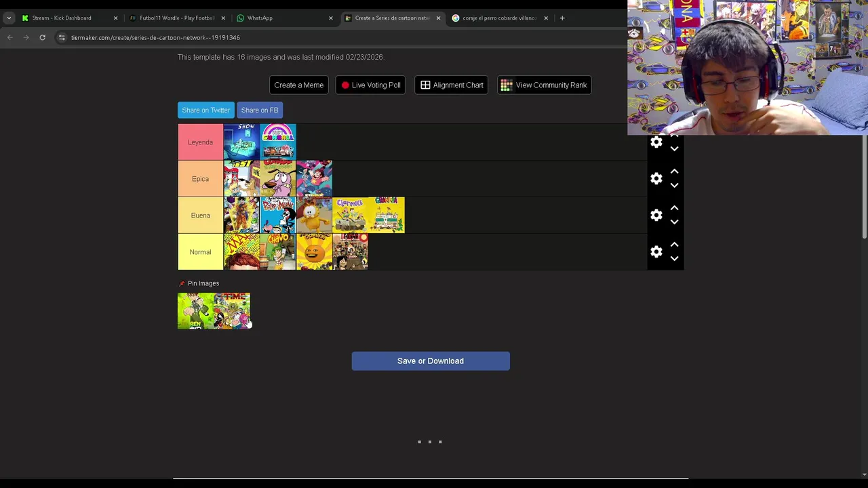Move Buena row down with arrow
Image resolution: width=868 pixels, height=488 pixels.
tap(674, 222)
